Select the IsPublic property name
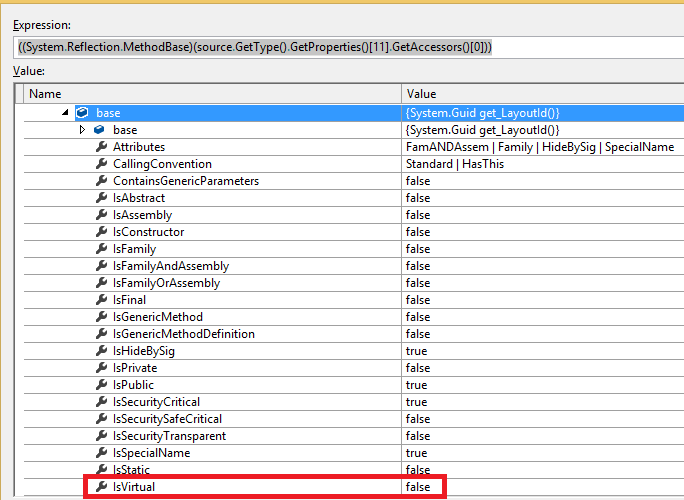The height and width of the screenshot is (500, 684). pyautogui.click(x=133, y=385)
